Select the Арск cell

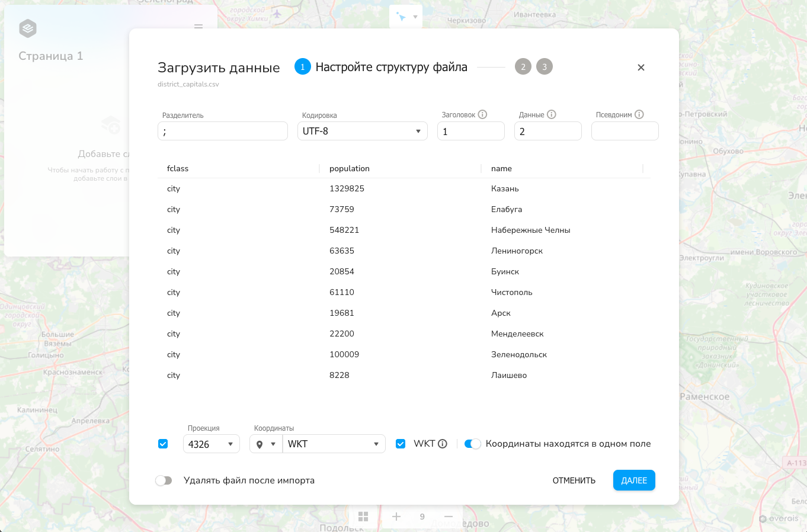click(x=501, y=313)
